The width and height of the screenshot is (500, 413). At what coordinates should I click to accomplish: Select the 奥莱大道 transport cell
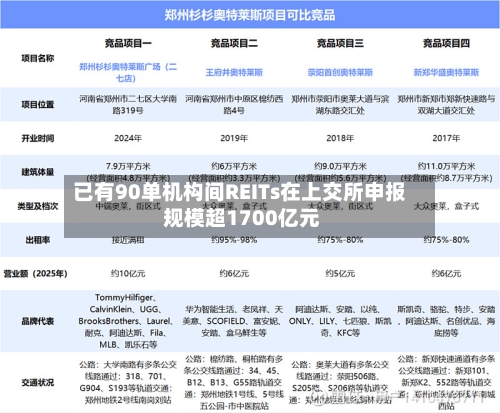pyautogui.click(x=340, y=382)
